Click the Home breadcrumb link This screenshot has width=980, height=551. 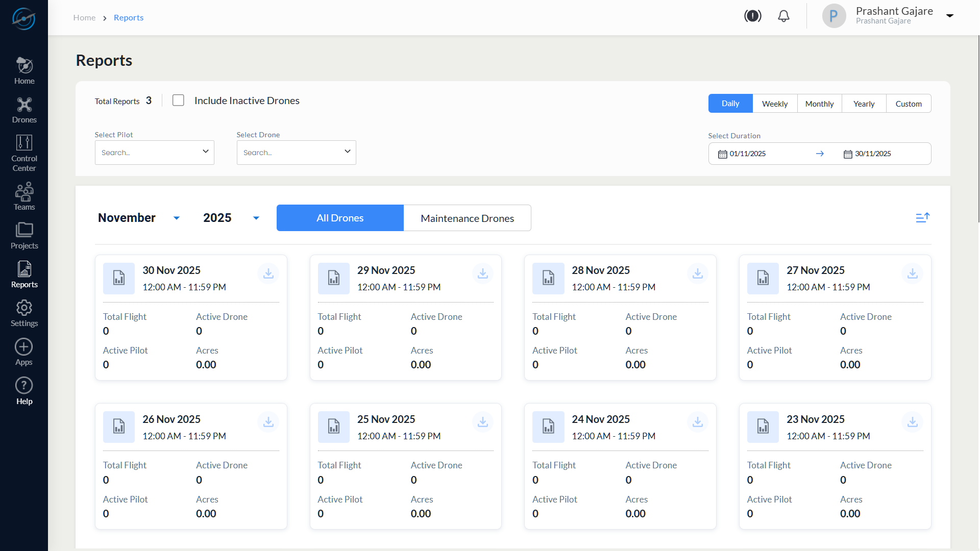coord(84,18)
